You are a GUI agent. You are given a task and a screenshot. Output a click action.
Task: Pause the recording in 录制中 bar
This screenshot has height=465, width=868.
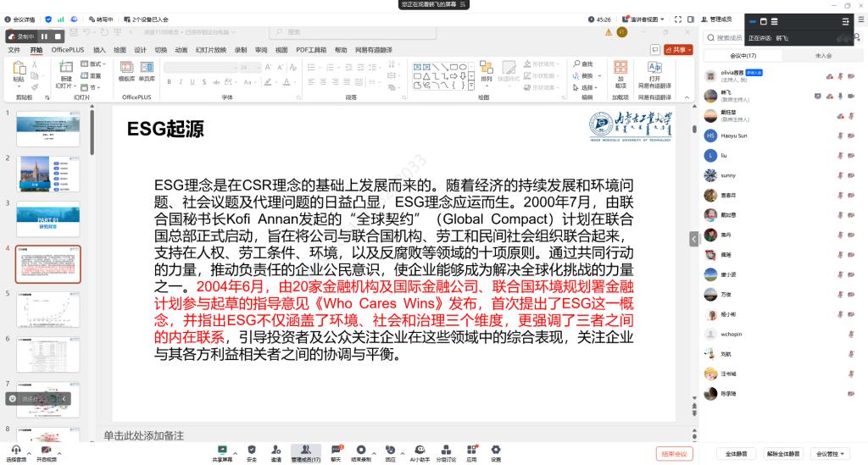pyautogui.click(x=44, y=36)
